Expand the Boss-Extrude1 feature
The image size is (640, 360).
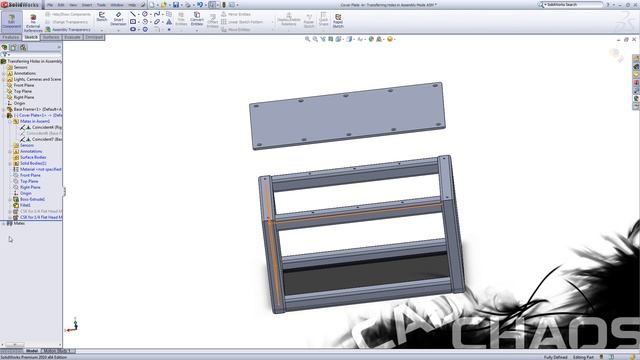[x=10, y=199]
